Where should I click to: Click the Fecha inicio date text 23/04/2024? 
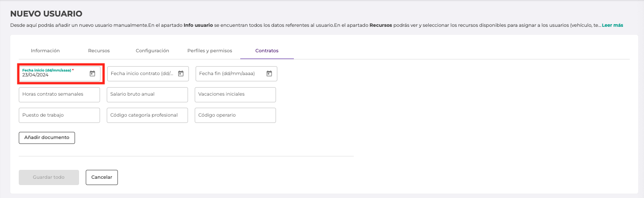tap(36, 75)
